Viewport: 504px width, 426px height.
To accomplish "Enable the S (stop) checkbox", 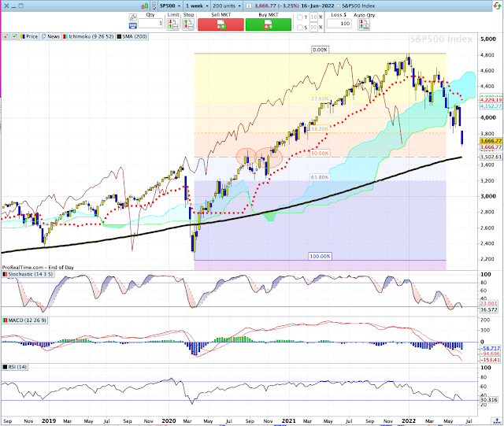I will (300, 28).
